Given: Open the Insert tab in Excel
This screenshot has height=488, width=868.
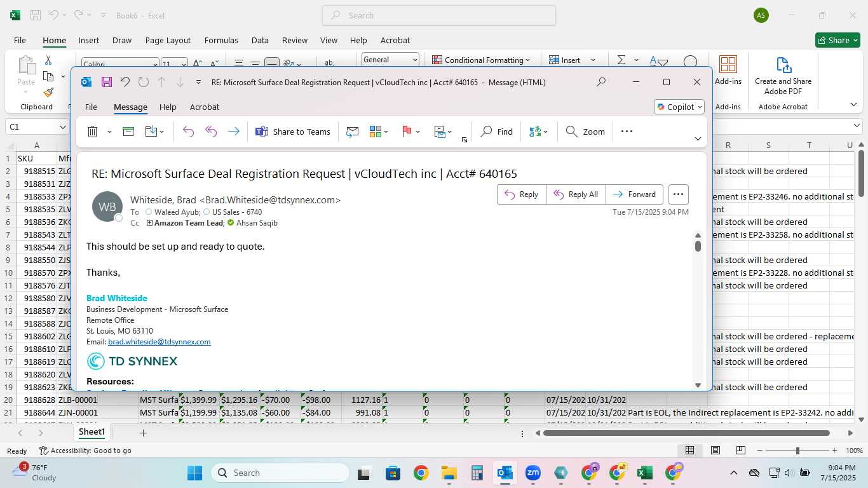Looking at the screenshot, I should (x=89, y=40).
